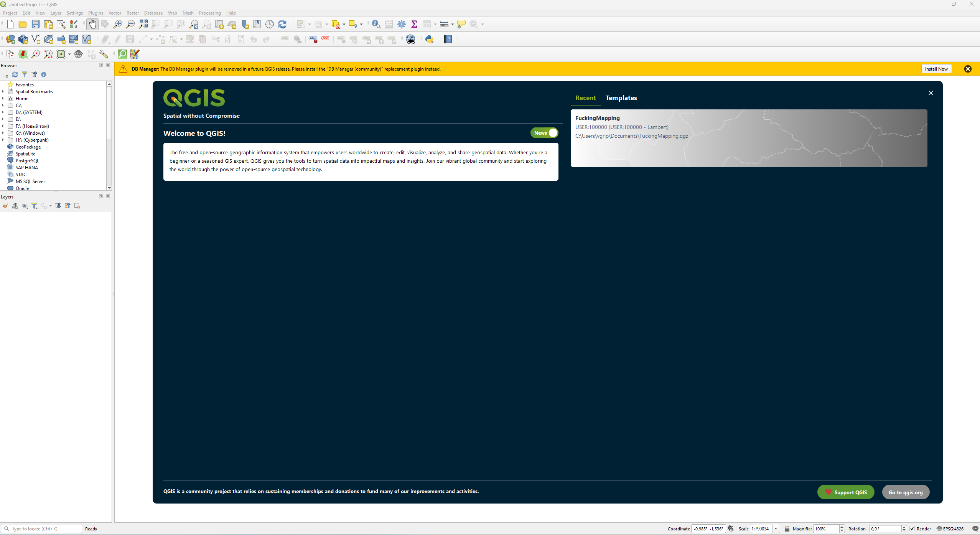
Task: Click the green search plugin icon
Action: click(122, 54)
